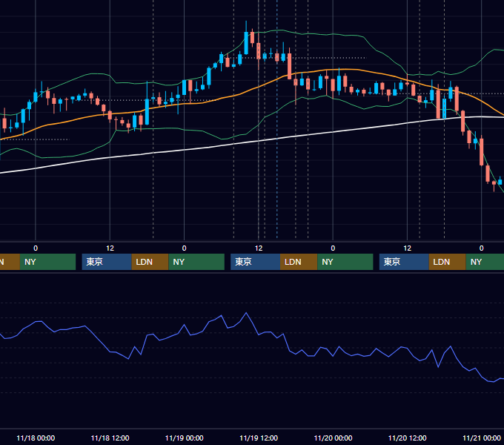Click hour marker 0 above 11/19 00:00
The width and height of the screenshot is (504, 445).
(184, 248)
